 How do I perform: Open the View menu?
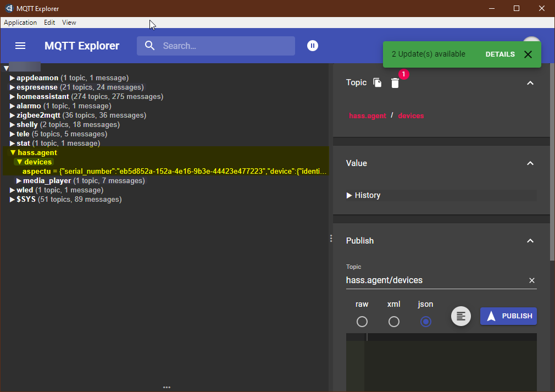[x=69, y=23]
